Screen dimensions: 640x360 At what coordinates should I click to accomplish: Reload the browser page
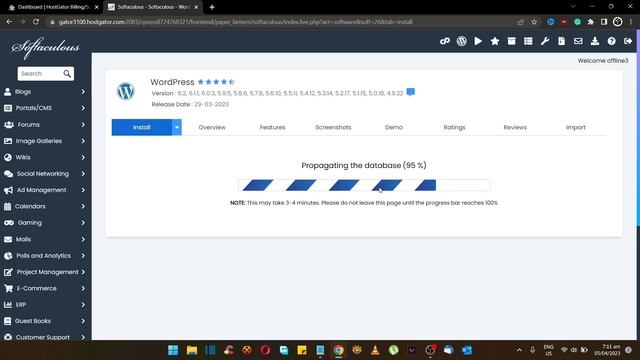pyautogui.click(x=36, y=22)
